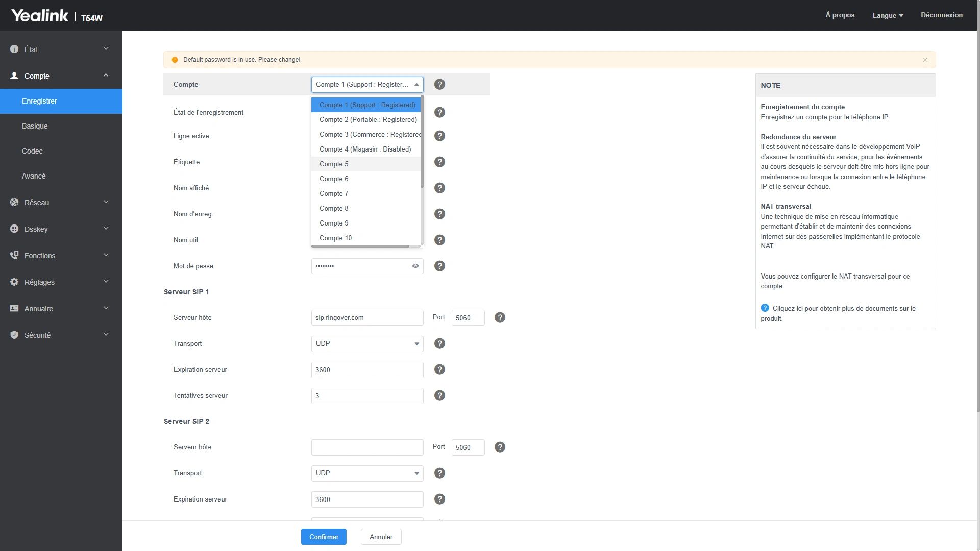Select Compte 5 from the dropdown list
Image resolution: width=980 pixels, height=551 pixels.
pyautogui.click(x=334, y=164)
